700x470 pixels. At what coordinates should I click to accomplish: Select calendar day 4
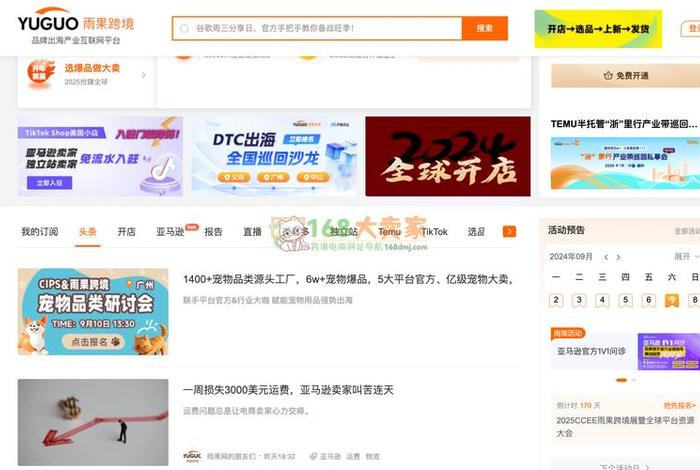click(x=602, y=300)
